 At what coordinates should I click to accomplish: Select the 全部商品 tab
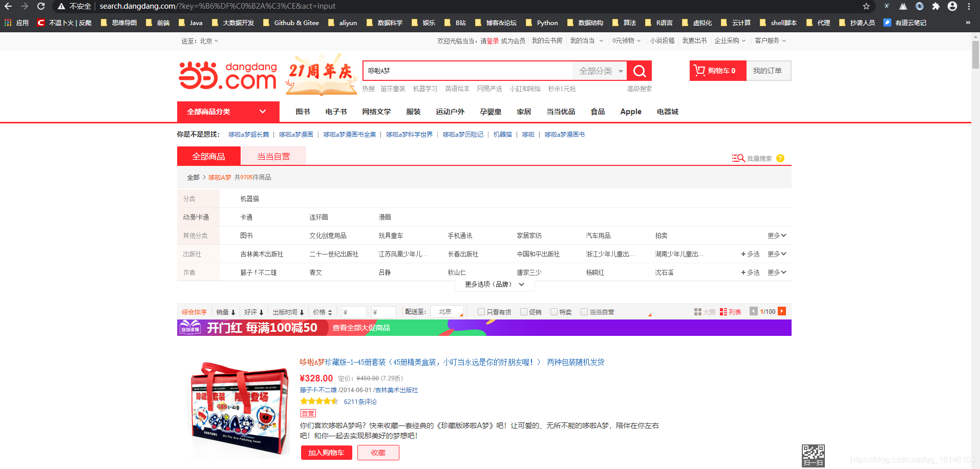(x=209, y=156)
